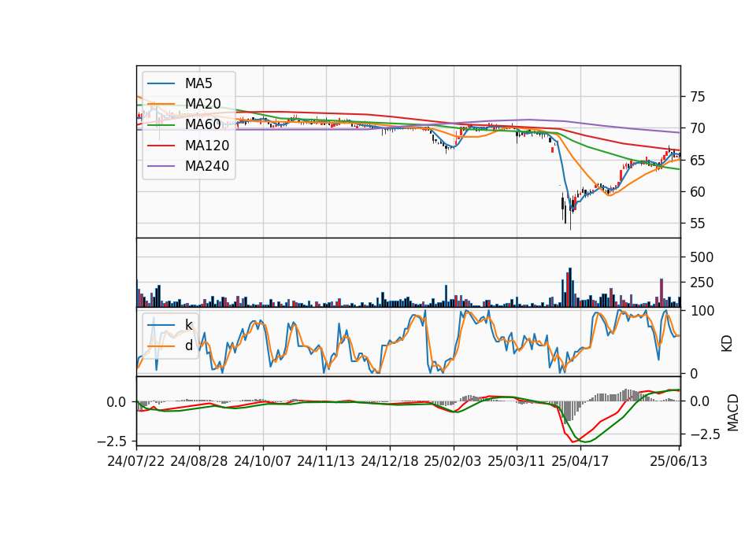Click the MA120 legend label

[207, 146]
